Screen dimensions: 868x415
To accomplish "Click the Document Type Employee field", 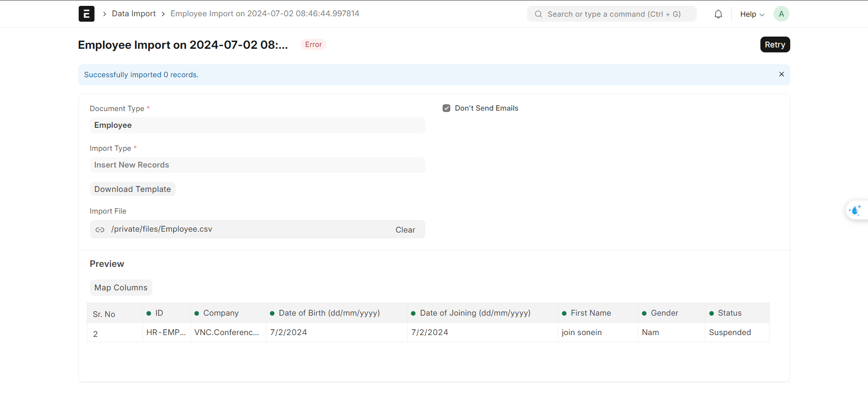I will click(257, 125).
